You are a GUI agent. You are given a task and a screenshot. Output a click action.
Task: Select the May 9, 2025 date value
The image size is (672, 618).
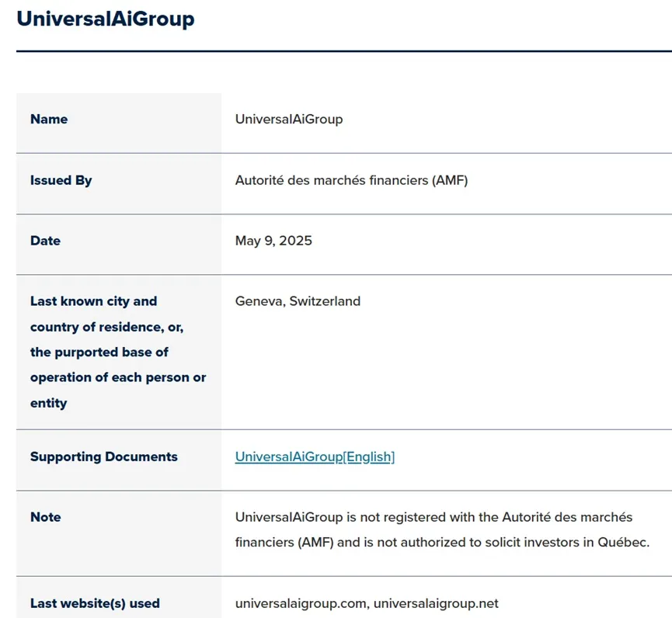coord(273,241)
